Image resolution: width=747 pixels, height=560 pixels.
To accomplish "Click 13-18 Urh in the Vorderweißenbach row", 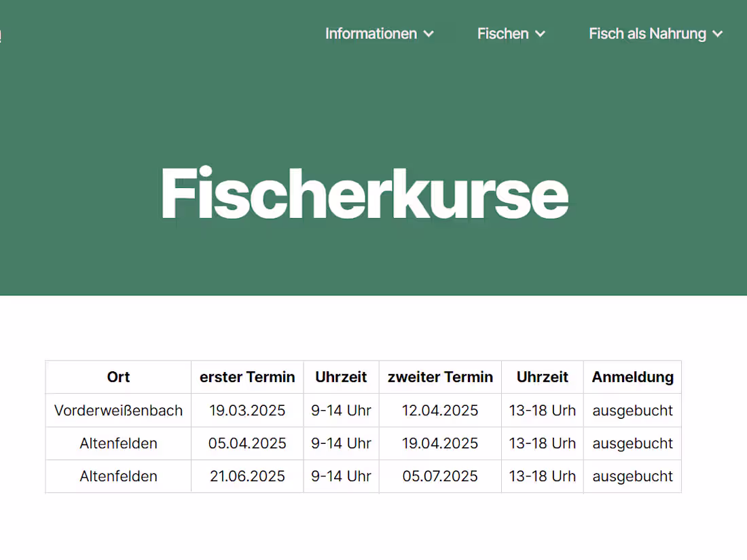I will pyautogui.click(x=542, y=411).
